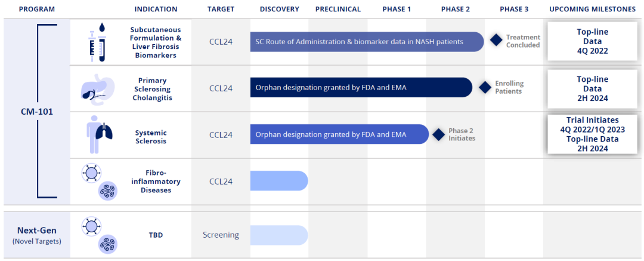The height and width of the screenshot is (261, 644).
Task: Click the liver and gallbladder icon
Action: [96, 88]
